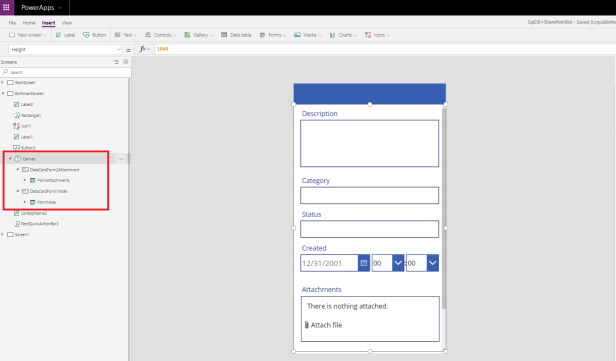Open the Created hour dropdown
The height and width of the screenshot is (361, 616).
pyautogui.click(x=398, y=263)
